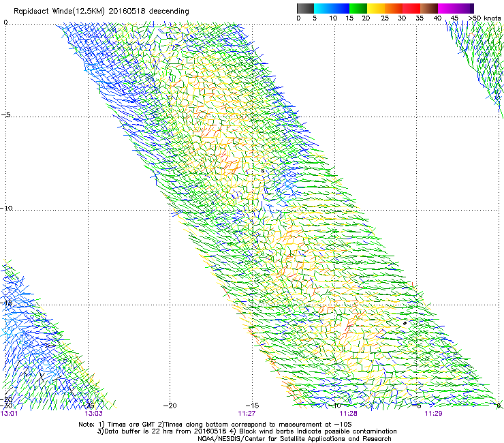Click the black contamination marker near -6, -16

click(x=405, y=323)
